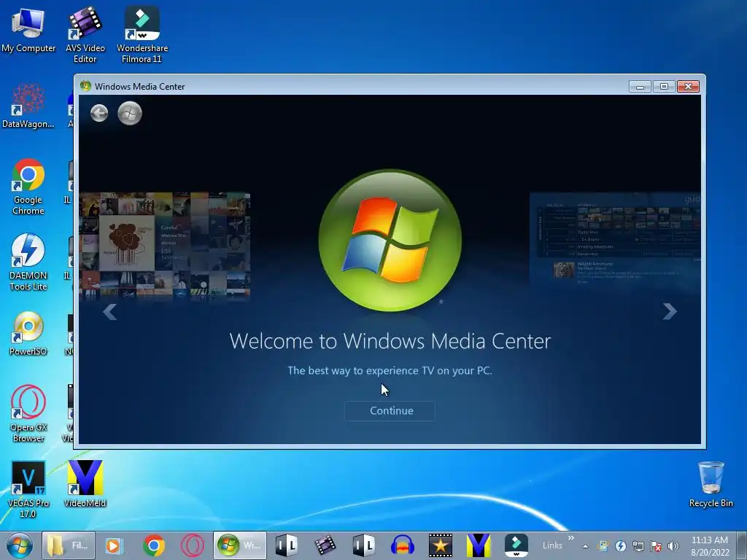747x560 pixels.
Task: Open the Windows Start menu orb
Action: [19, 545]
